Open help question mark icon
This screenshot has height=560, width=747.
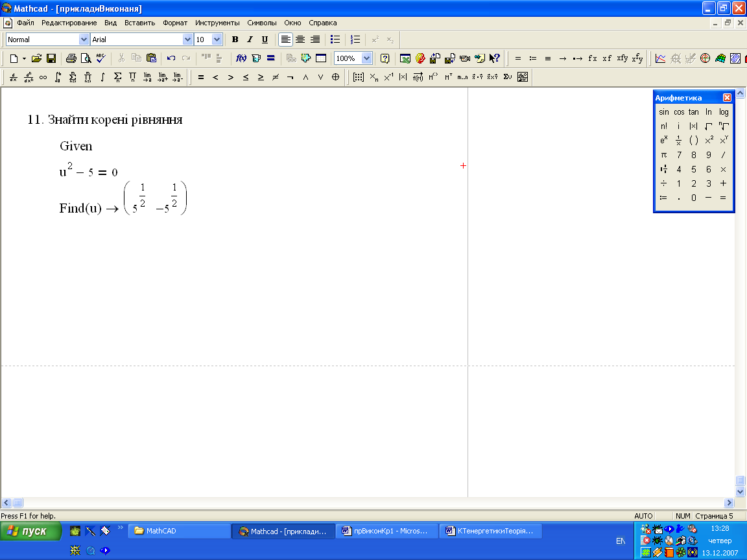385,58
